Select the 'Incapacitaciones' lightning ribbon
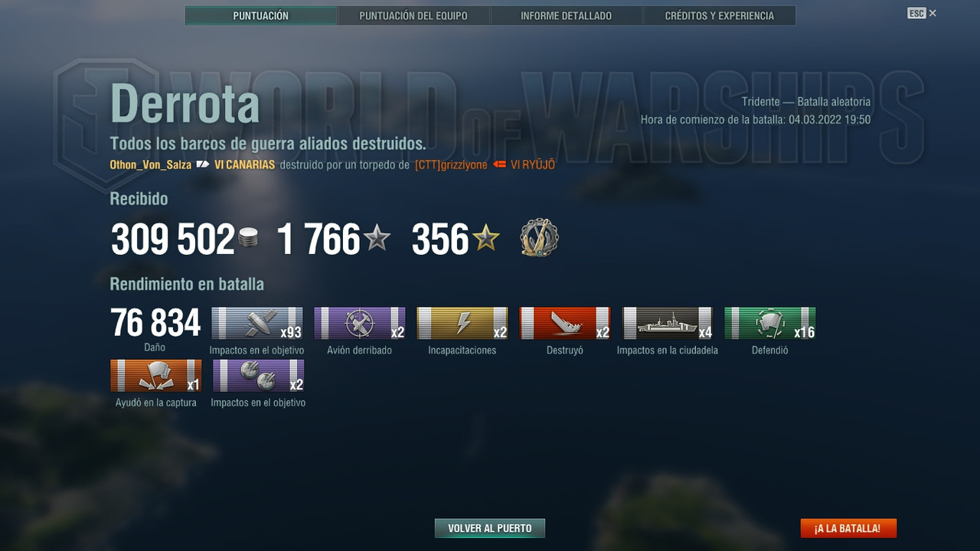 (462, 323)
